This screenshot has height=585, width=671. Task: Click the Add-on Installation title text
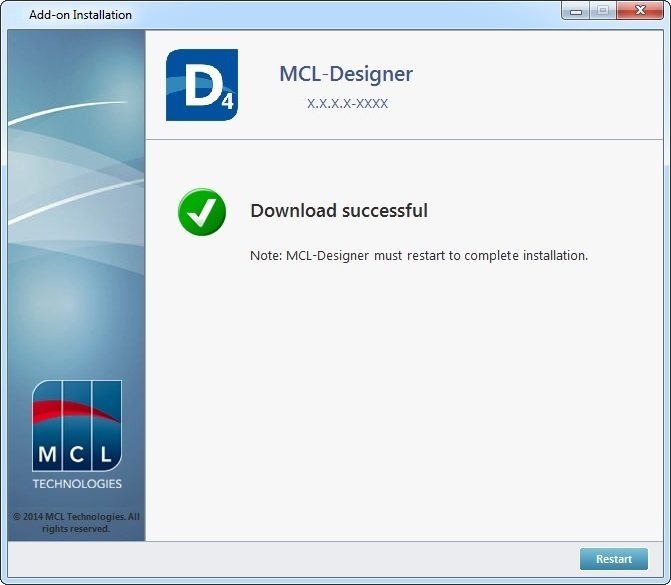coord(80,15)
